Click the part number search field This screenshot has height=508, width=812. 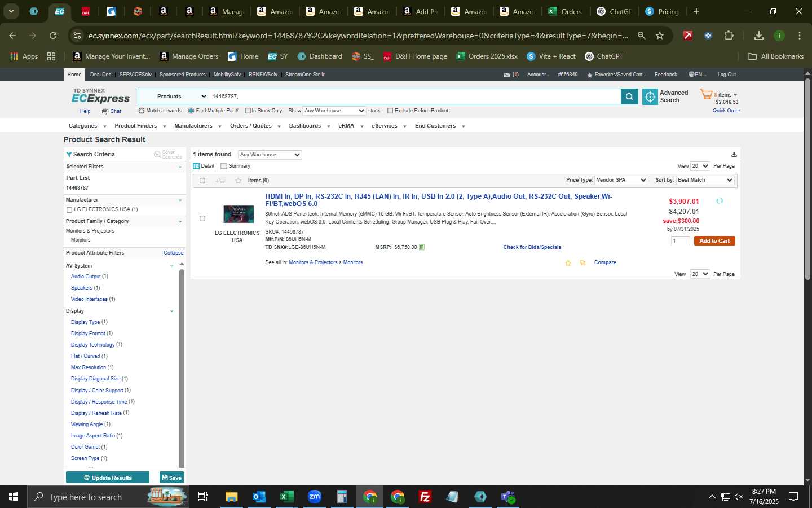coord(414,97)
